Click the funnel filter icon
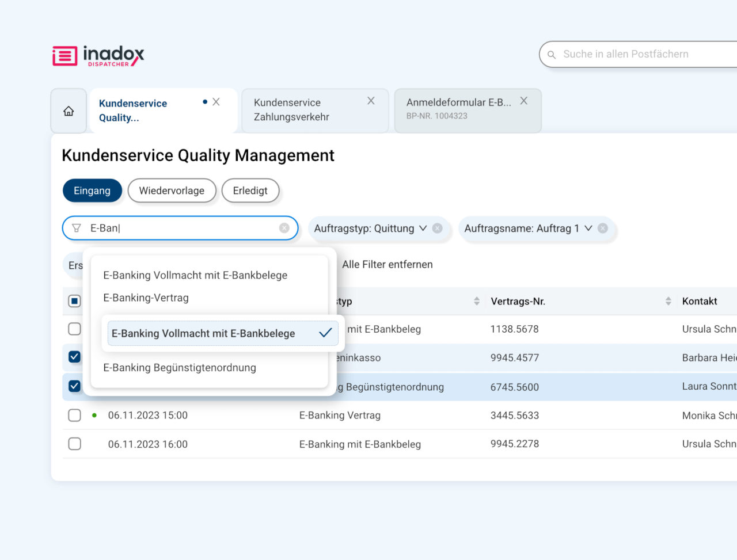 pyautogui.click(x=77, y=228)
